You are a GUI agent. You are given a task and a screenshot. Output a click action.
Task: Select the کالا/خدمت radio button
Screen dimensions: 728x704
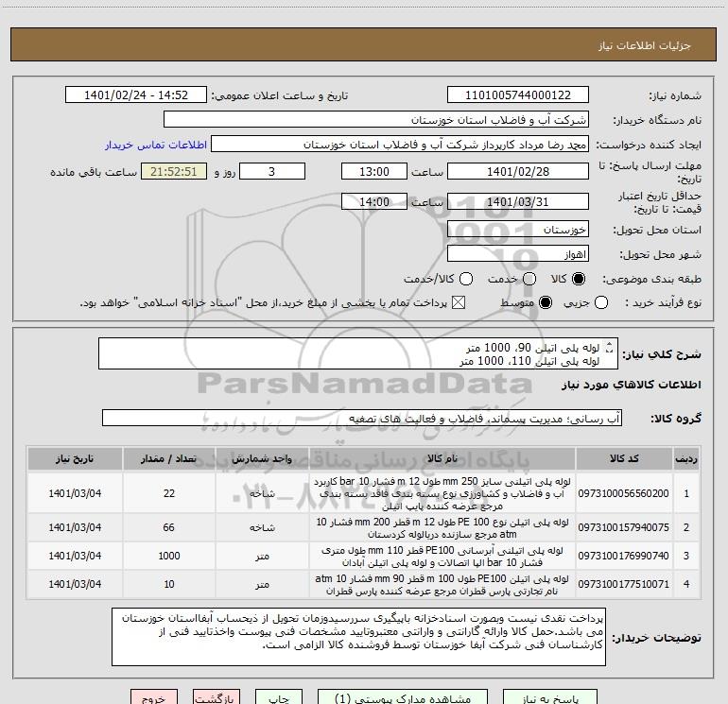(x=466, y=279)
